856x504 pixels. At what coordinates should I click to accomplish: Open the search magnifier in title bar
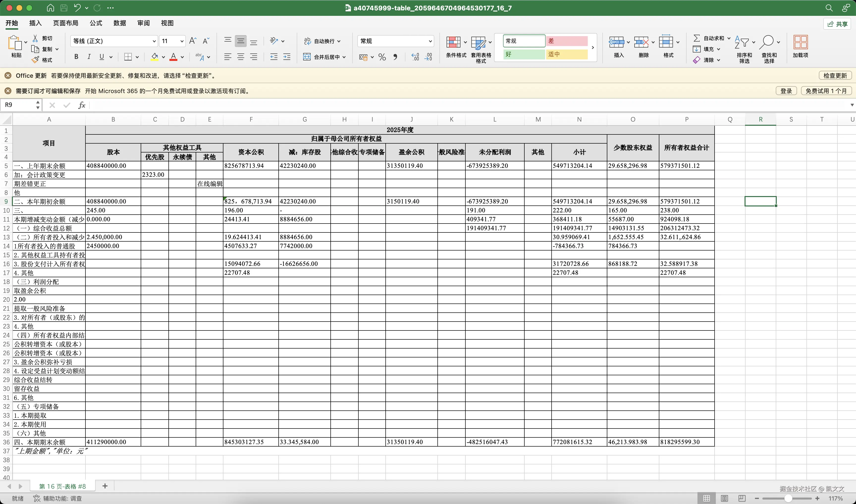pyautogui.click(x=829, y=8)
